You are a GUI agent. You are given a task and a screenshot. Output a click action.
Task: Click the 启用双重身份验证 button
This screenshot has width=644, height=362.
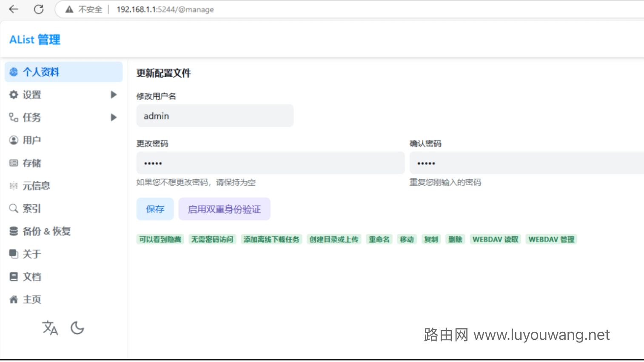[224, 209]
